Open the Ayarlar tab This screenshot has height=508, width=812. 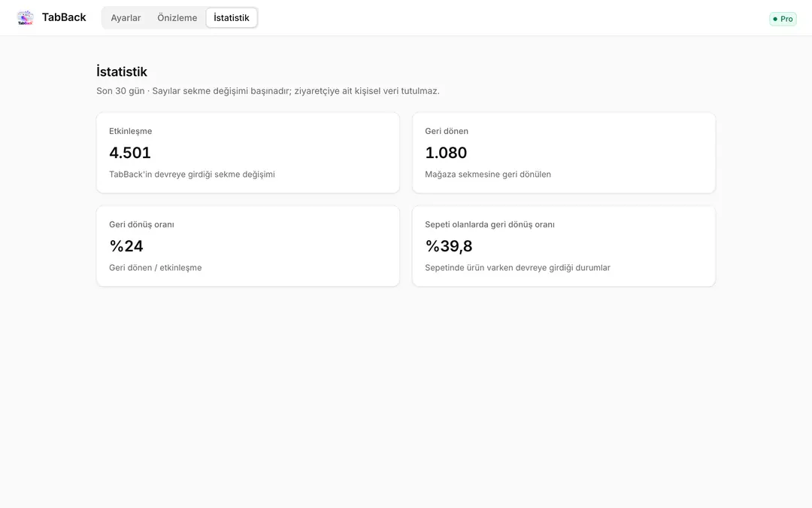(x=126, y=17)
